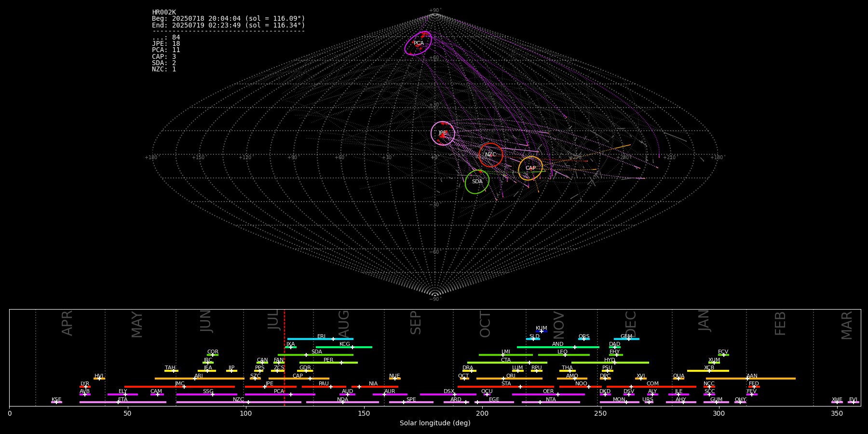Click the JUL month label in timeline
The image size is (868, 434).
pos(273,320)
